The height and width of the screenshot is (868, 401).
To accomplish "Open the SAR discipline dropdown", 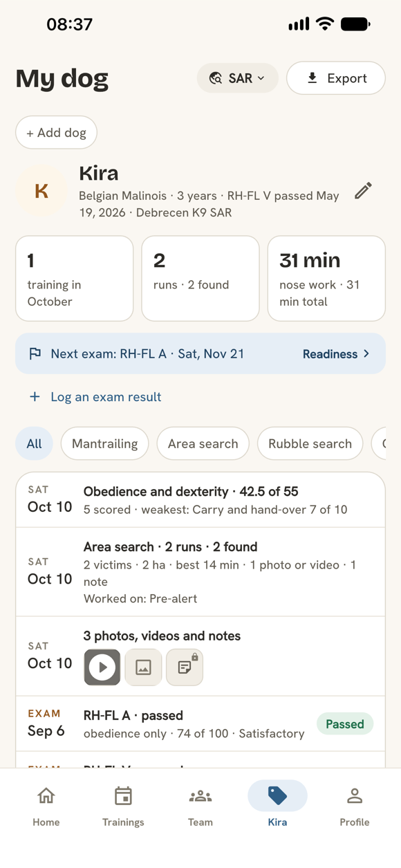I will [x=237, y=78].
